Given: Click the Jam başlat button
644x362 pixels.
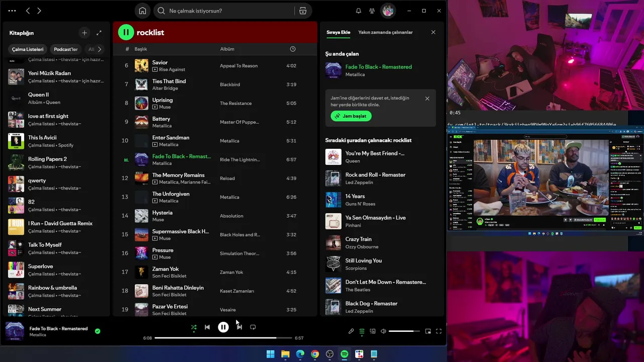Looking at the screenshot, I should coord(351,116).
